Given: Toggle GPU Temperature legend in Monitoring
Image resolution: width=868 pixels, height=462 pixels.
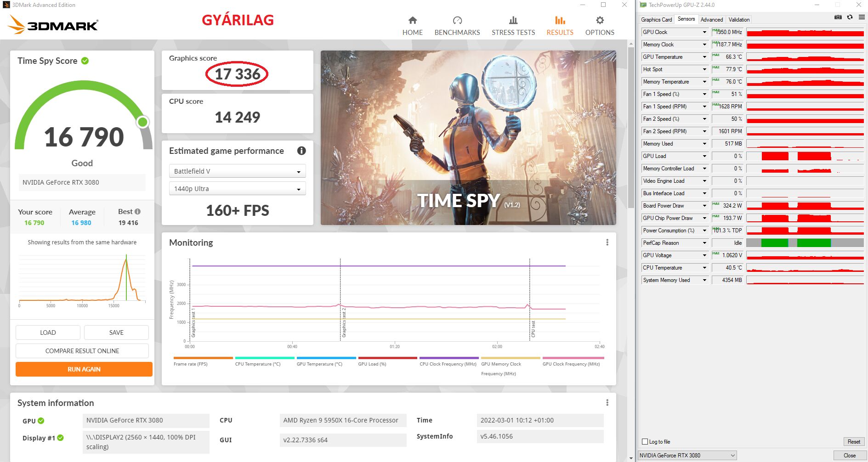Looking at the screenshot, I should click(x=326, y=361).
